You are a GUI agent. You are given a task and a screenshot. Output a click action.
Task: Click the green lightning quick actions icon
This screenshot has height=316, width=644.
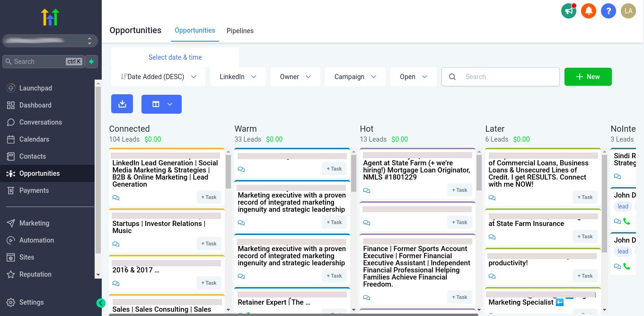pyautogui.click(x=91, y=62)
